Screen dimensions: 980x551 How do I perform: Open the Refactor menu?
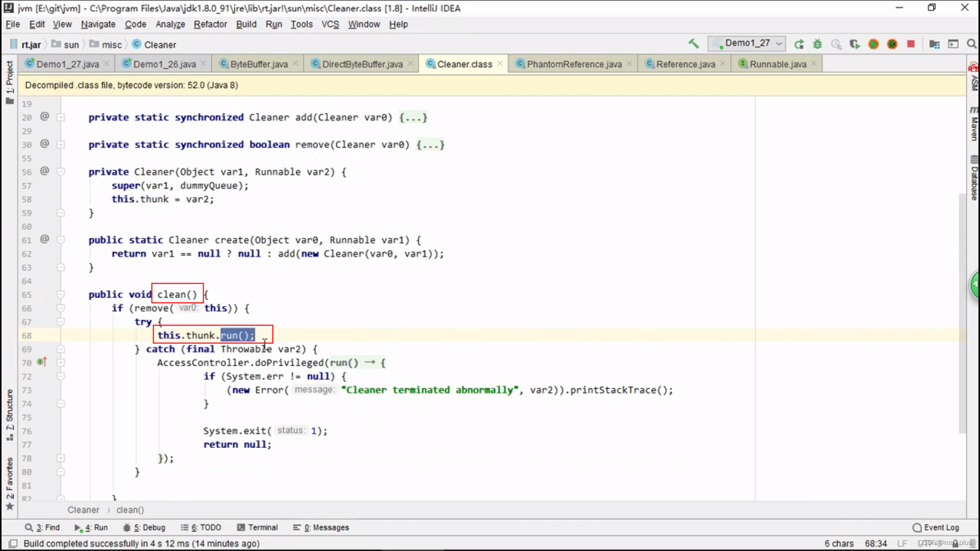(x=210, y=24)
